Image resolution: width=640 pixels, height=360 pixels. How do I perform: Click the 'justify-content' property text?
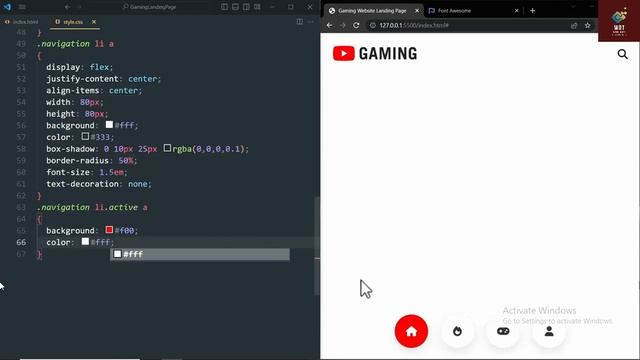(82, 79)
